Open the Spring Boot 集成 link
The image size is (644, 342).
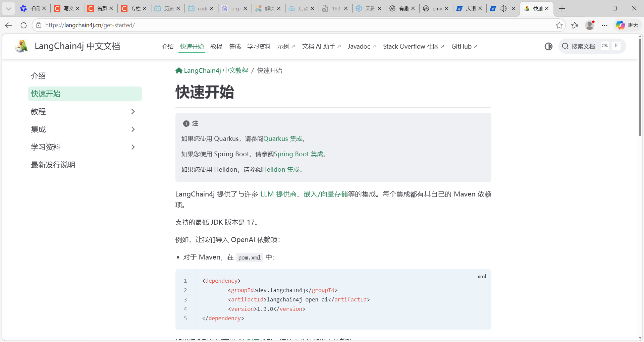pyautogui.click(x=299, y=154)
